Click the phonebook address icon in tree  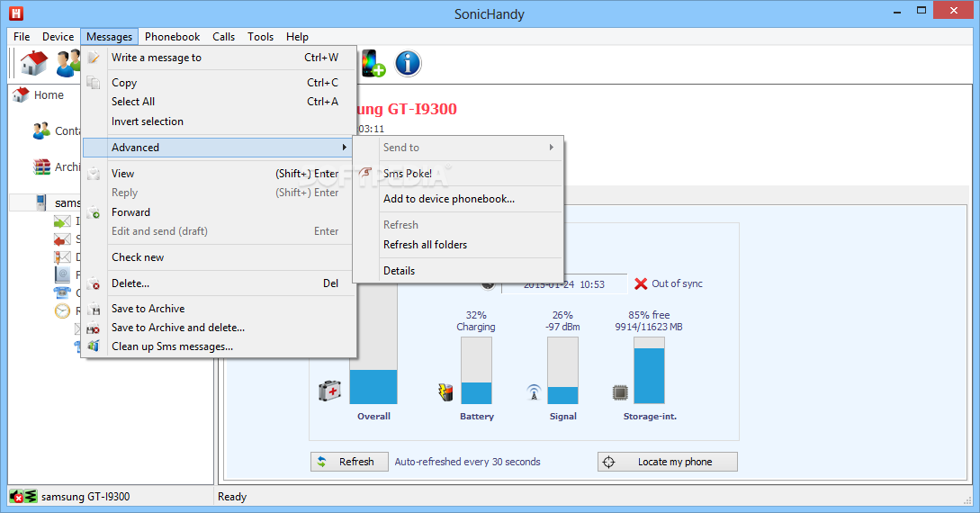[x=62, y=274]
